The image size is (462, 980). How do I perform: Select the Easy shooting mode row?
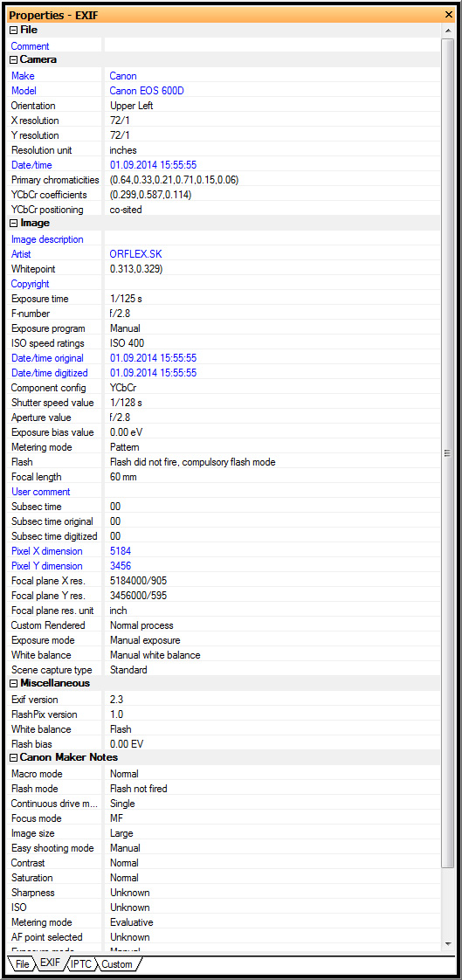pyautogui.click(x=224, y=848)
